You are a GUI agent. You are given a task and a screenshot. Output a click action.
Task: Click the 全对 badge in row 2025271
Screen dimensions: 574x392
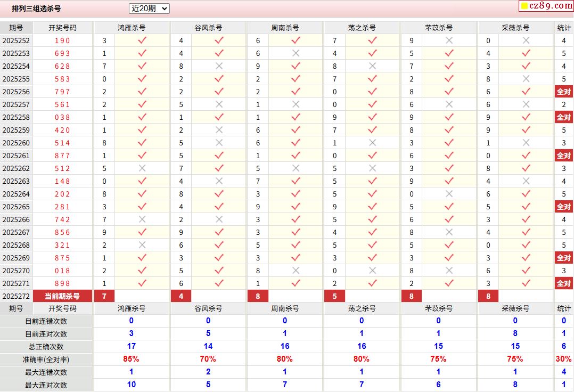[x=564, y=283]
